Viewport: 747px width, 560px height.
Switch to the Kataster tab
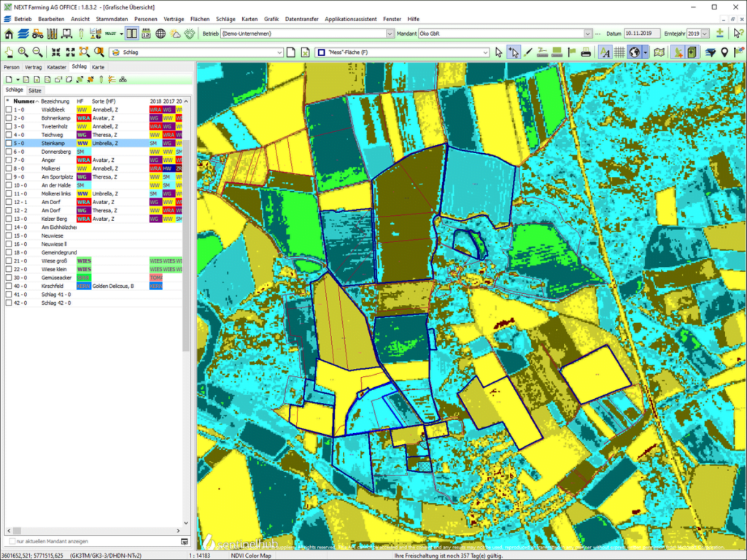pyautogui.click(x=56, y=66)
